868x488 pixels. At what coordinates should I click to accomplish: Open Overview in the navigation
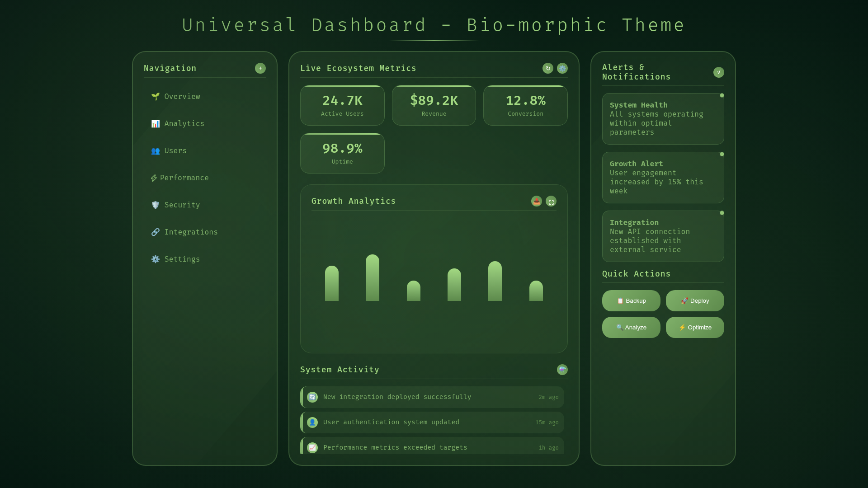pos(182,97)
